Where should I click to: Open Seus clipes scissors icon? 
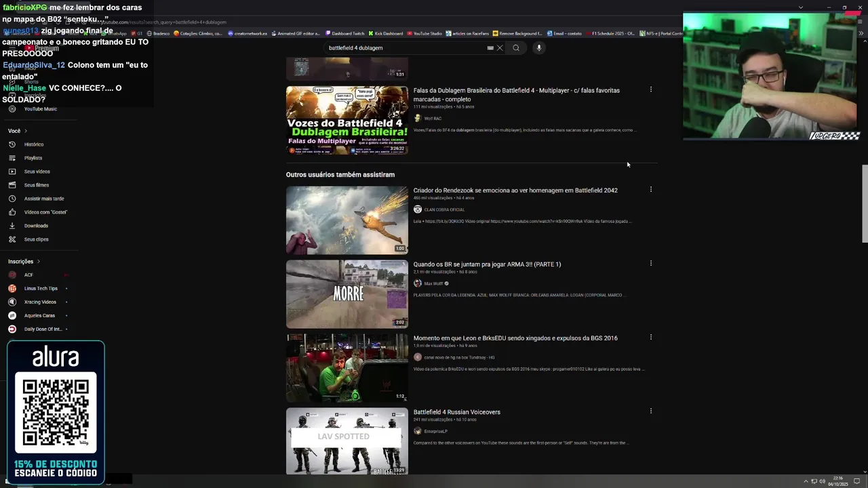[x=12, y=239]
